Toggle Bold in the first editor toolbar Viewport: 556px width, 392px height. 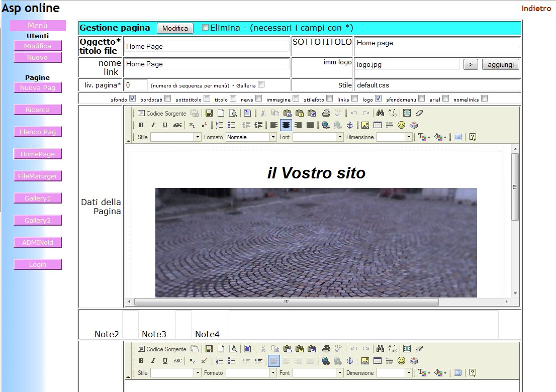click(141, 125)
